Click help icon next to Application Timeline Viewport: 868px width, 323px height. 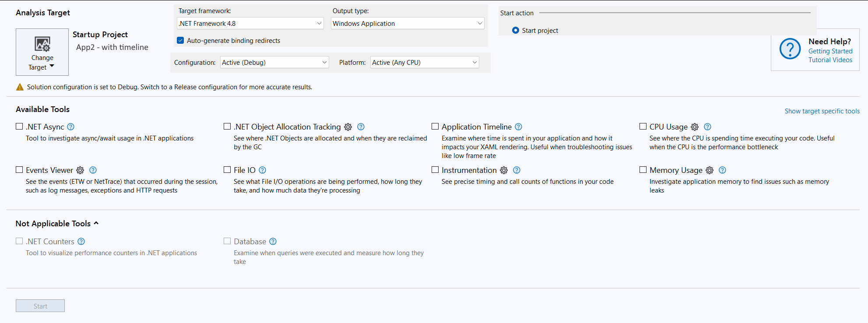pos(518,127)
